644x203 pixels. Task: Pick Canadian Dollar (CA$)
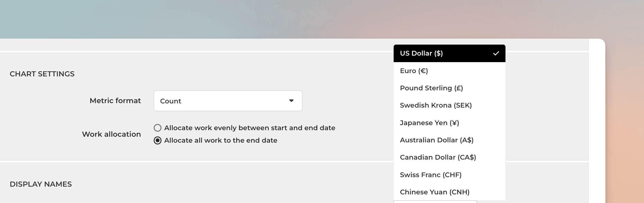(x=449, y=157)
